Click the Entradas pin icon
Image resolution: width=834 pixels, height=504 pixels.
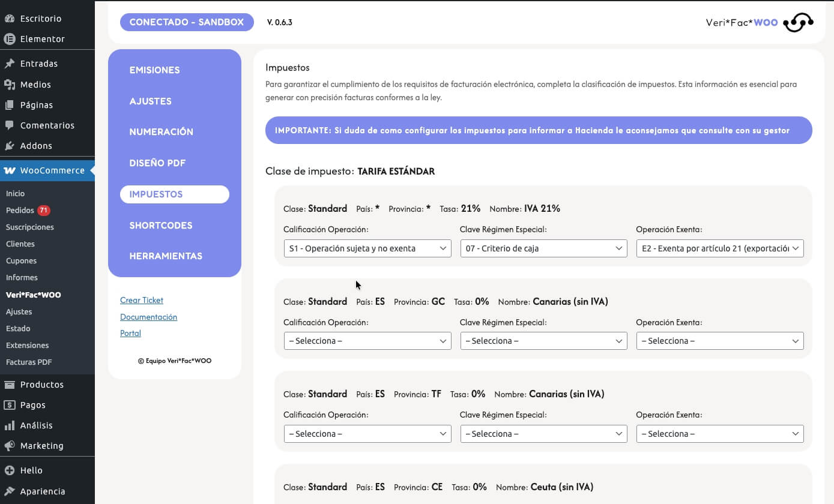(10, 64)
